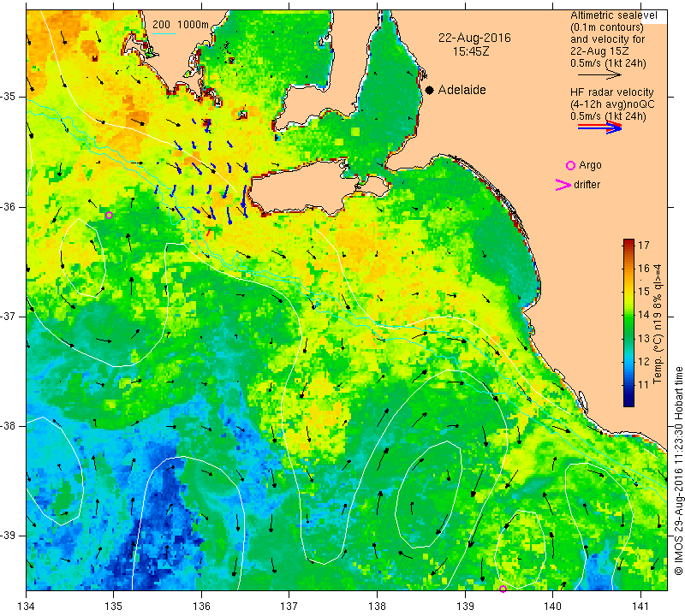The image size is (685, 616).
Task: Click the red-blue HF radar velocity arrow
Action: coord(599,127)
